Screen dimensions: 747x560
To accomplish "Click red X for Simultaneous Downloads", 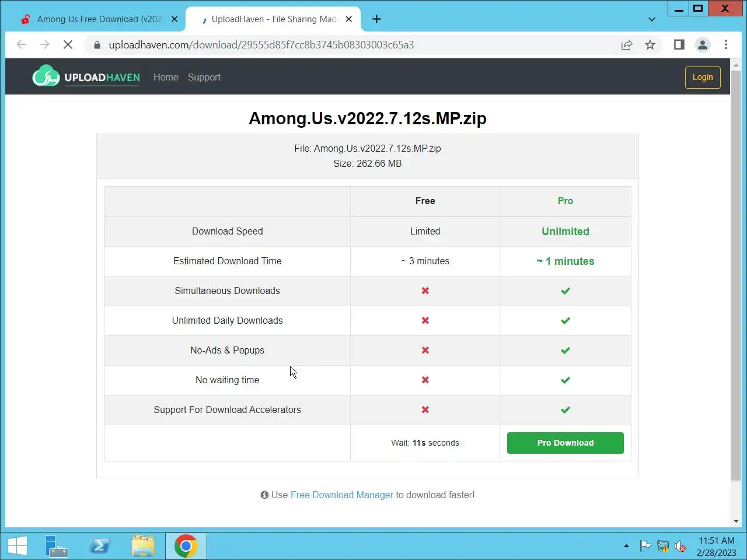I will (x=425, y=290).
